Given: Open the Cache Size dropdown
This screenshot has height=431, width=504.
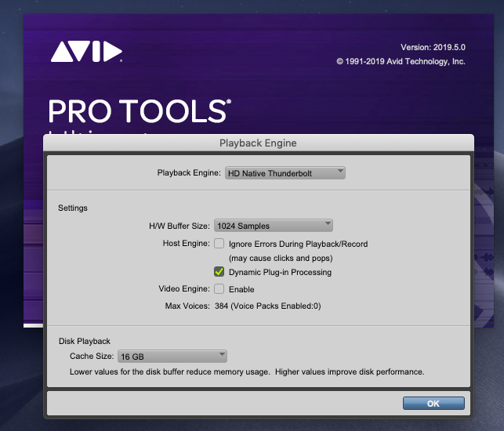Looking at the screenshot, I should pyautogui.click(x=172, y=356).
